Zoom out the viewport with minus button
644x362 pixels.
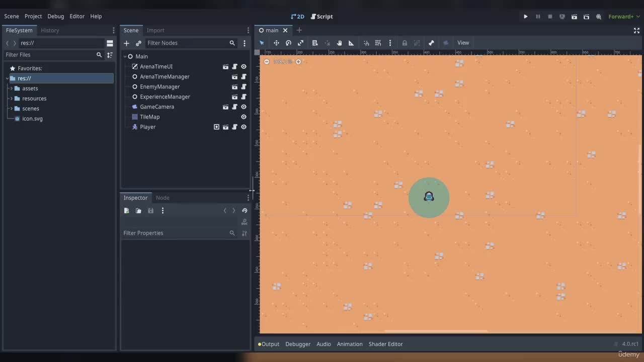[267, 61]
